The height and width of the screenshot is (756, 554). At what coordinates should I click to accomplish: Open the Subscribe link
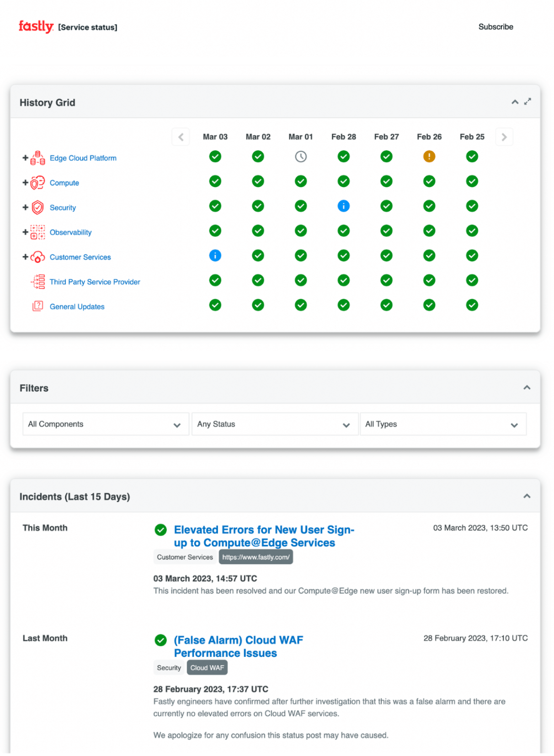[x=495, y=27]
